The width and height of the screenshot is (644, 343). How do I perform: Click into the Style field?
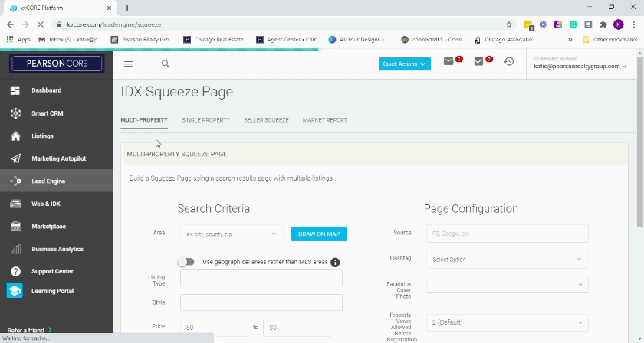[x=261, y=302]
